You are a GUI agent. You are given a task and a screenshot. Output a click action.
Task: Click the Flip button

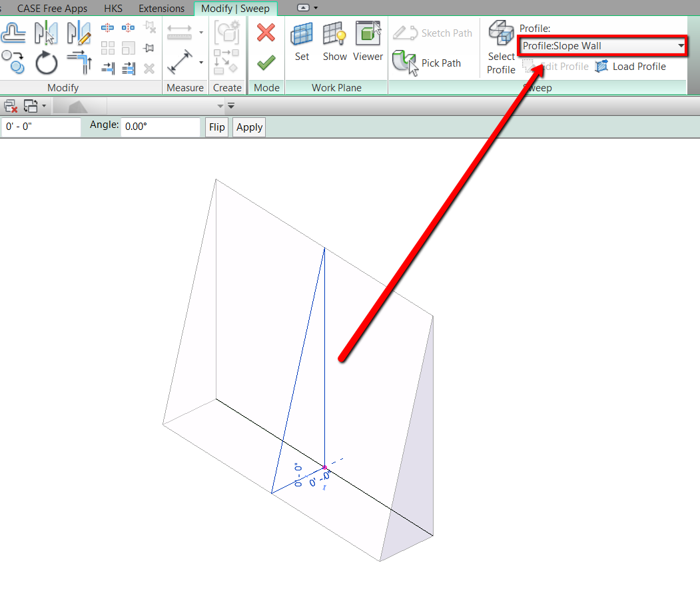coord(216,127)
